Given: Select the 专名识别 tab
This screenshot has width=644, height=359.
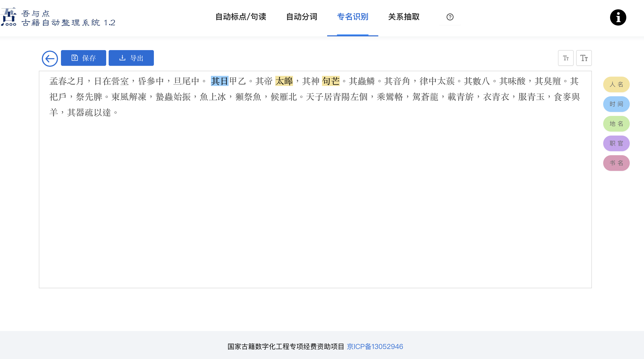Looking at the screenshot, I should (352, 17).
